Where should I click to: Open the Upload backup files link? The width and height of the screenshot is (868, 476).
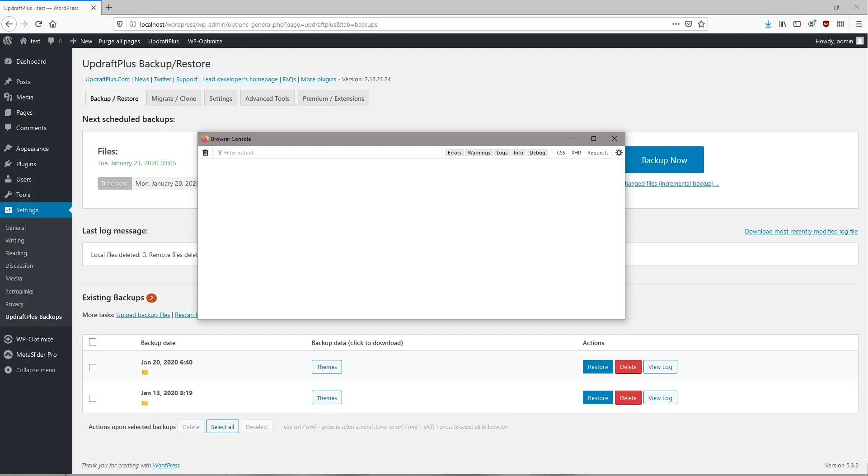pyautogui.click(x=143, y=315)
